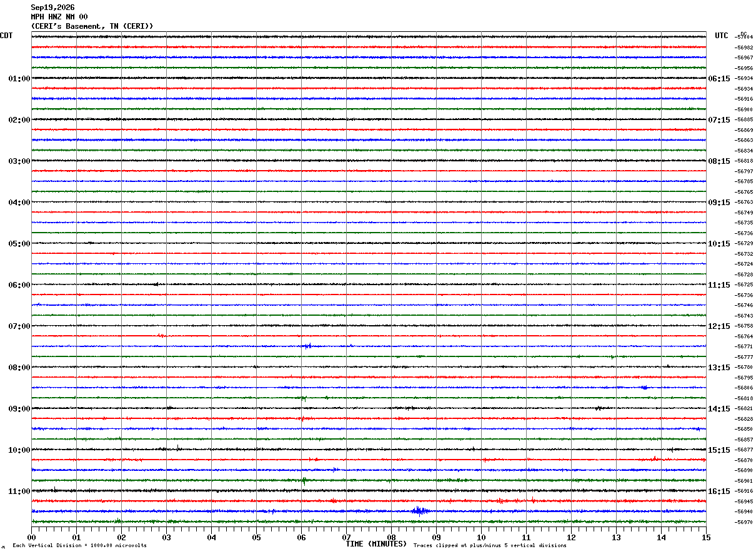The height and width of the screenshot is (554, 756).
Task: Select the Sep19,2026 date header text
Action: (53, 8)
